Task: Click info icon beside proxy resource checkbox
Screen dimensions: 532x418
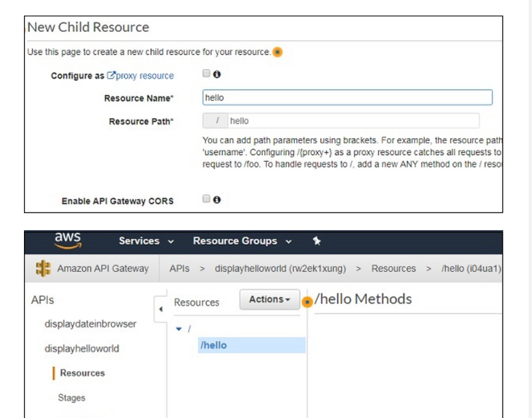Action: tap(217, 75)
